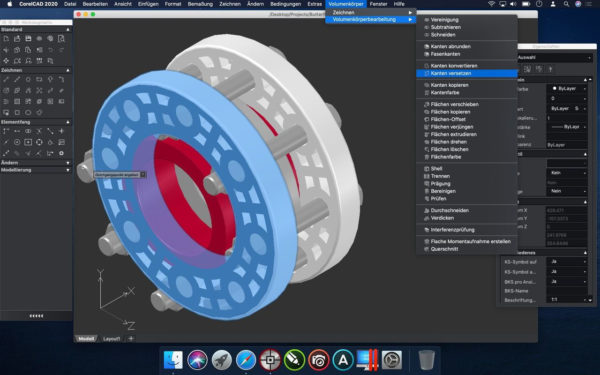Image resolution: width=600 pixels, height=375 pixels.
Task: Click the scale value field showing 1
Action: point(567,118)
